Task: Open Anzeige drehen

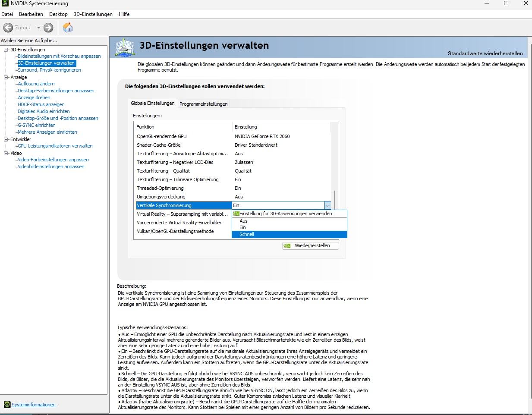Action: (x=34, y=97)
